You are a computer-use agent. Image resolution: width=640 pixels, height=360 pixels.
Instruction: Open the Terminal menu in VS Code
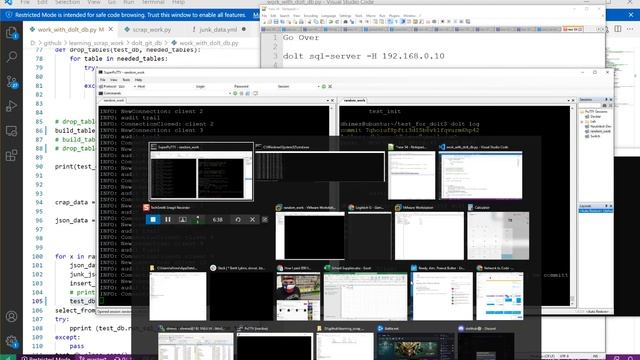[x=153, y=2]
